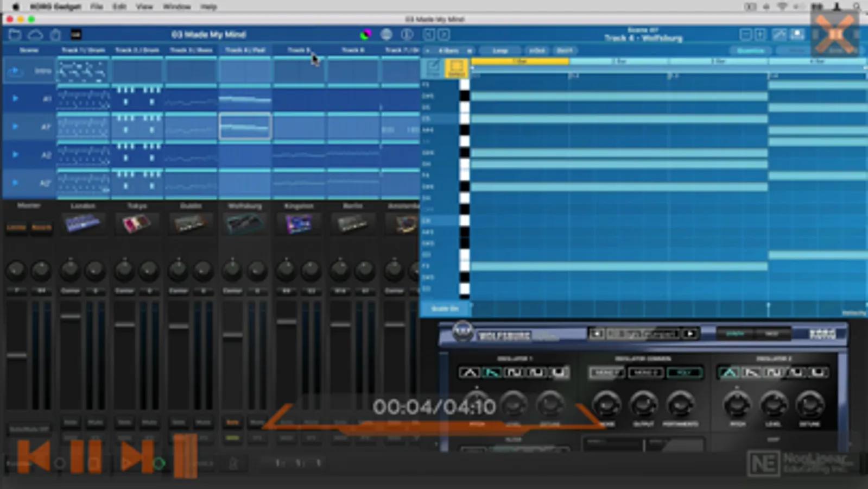Toggle Mute on the London channel
The image size is (868, 489).
pyautogui.click(x=96, y=422)
